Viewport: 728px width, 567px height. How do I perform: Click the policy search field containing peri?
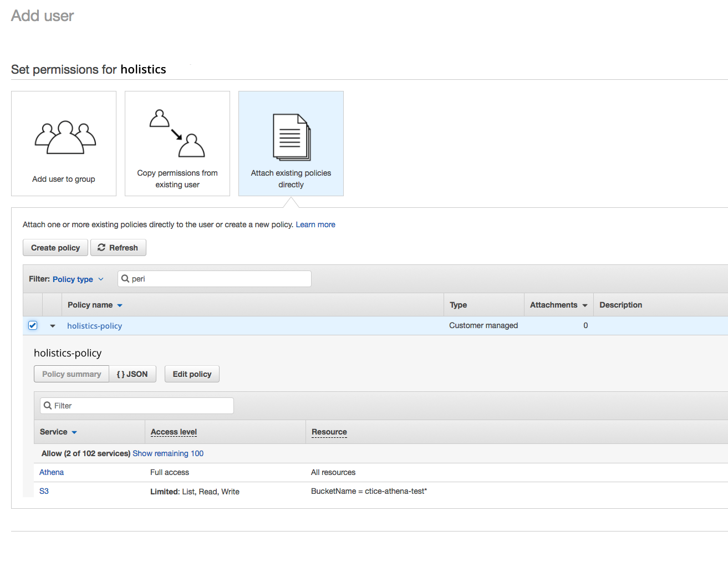tap(215, 279)
